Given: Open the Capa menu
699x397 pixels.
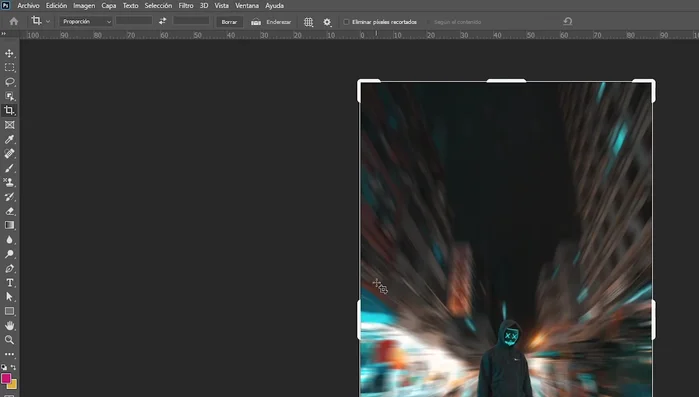Looking at the screenshot, I should [x=109, y=6].
